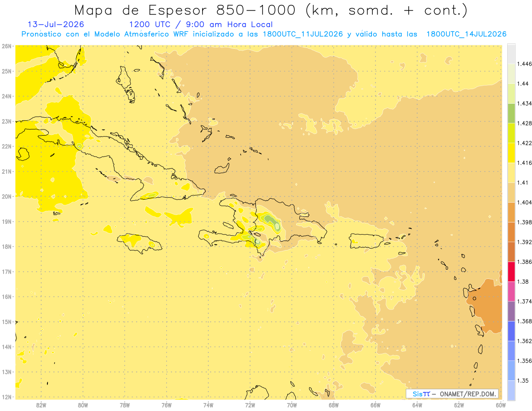Click longitude axis label '82W'
This screenshot has width=532, height=411.
coord(41,405)
